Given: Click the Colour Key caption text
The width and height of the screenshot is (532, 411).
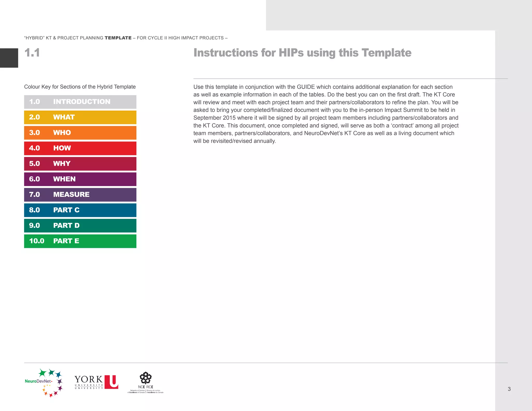Looking at the screenshot, I should click(80, 87).
